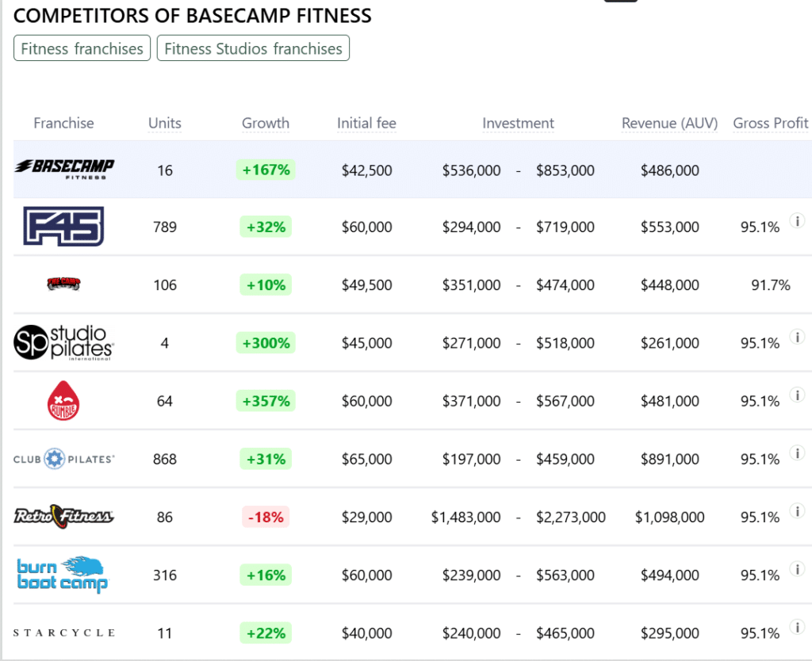Open The Camp logo in 106 units row
The width and height of the screenshot is (812, 661).
pos(63,284)
